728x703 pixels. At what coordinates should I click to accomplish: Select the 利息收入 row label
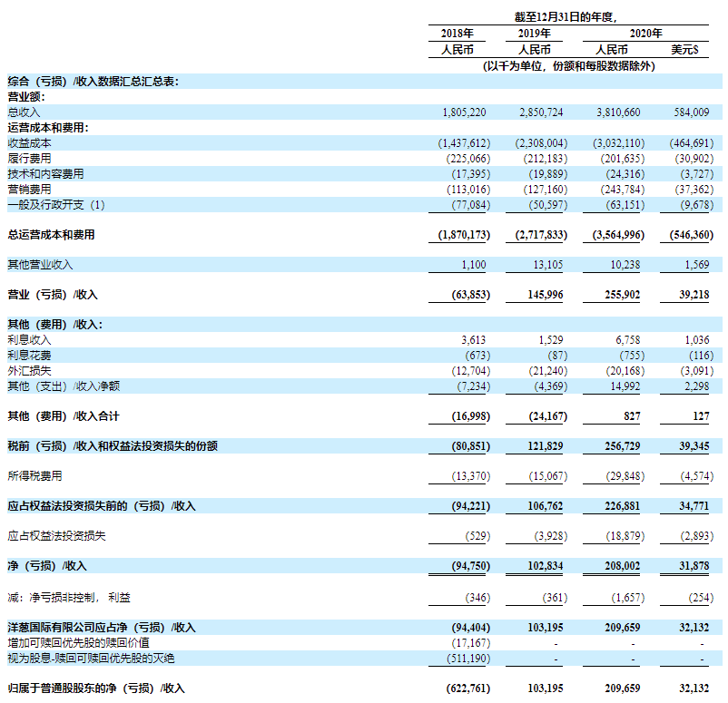click(29, 340)
